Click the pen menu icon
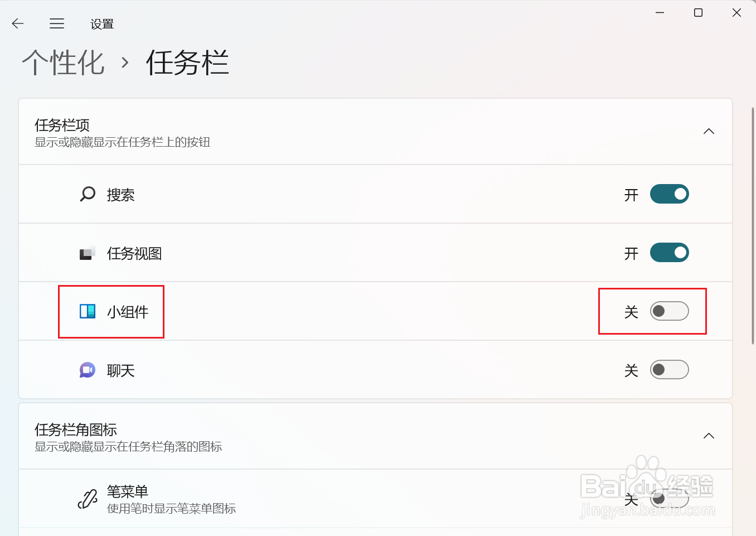This screenshot has width=756, height=536. (x=88, y=499)
